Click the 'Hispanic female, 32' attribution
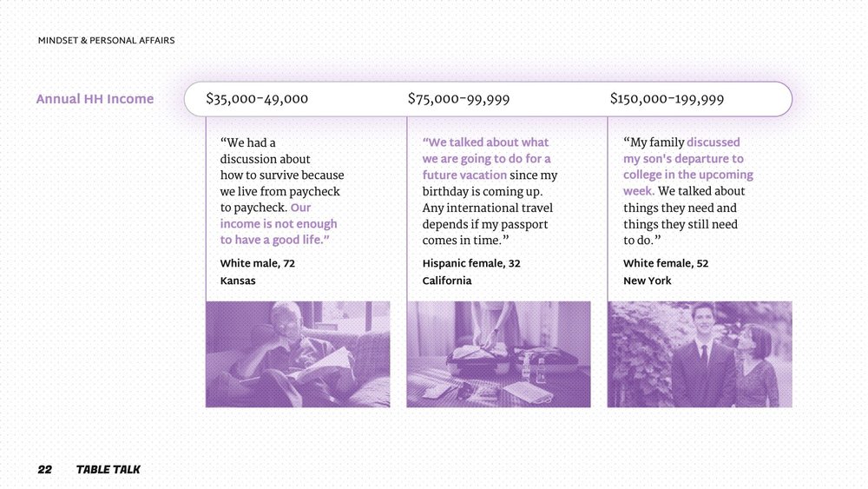The image size is (868, 489). click(x=471, y=263)
